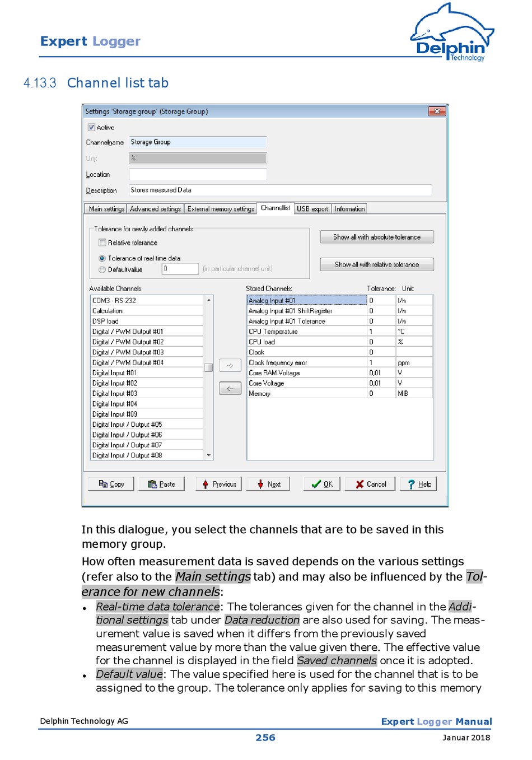Image resolution: width=532 pixels, height=760 pixels.
Task: Select Digital Input / Output #07
Action: pyautogui.click(x=147, y=445)
